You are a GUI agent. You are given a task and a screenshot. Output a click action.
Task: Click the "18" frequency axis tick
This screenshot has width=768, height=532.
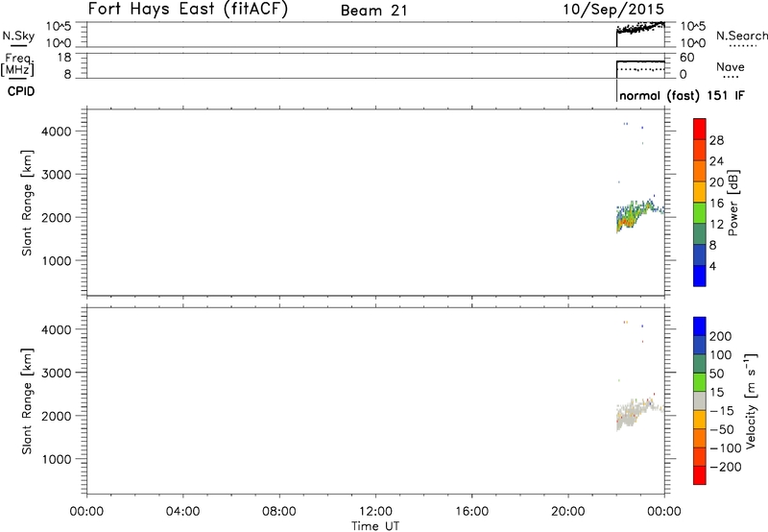[x=63, y=58]
